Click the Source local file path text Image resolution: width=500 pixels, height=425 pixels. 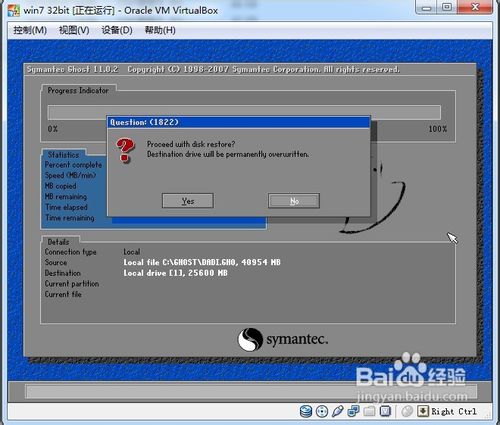(x=202, y=262)
